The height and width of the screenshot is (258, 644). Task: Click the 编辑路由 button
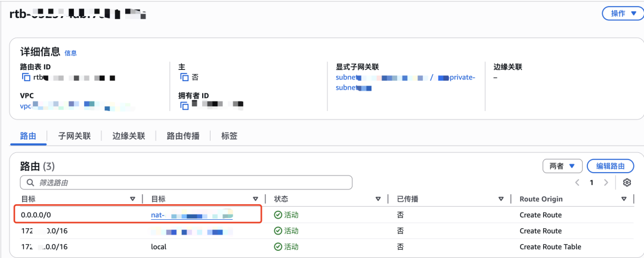(610, 166)
